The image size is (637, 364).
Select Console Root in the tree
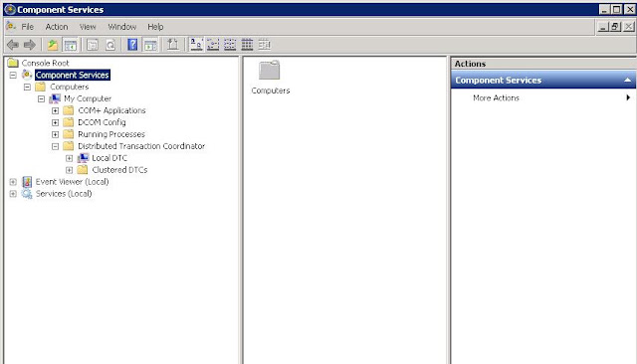coord(45,63)
